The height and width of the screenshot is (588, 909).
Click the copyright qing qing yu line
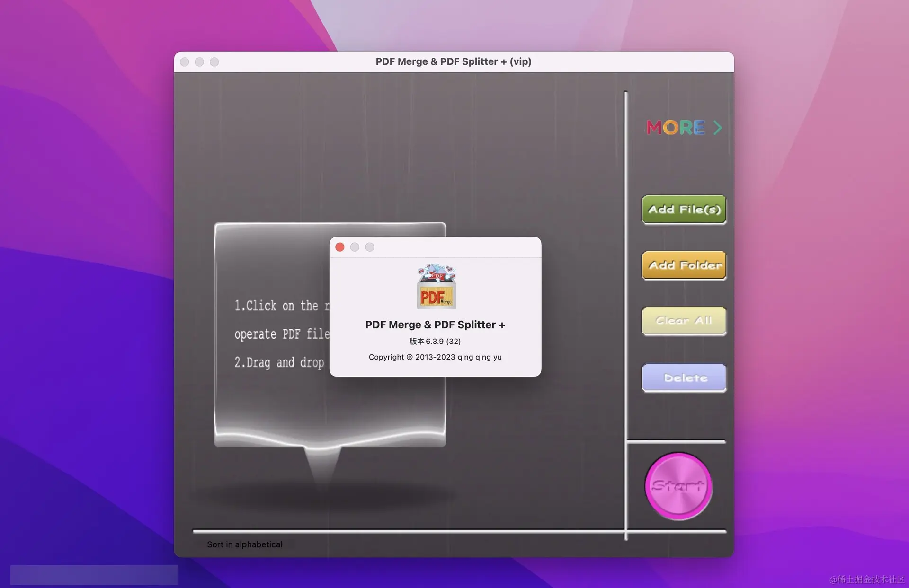(435, 357)
